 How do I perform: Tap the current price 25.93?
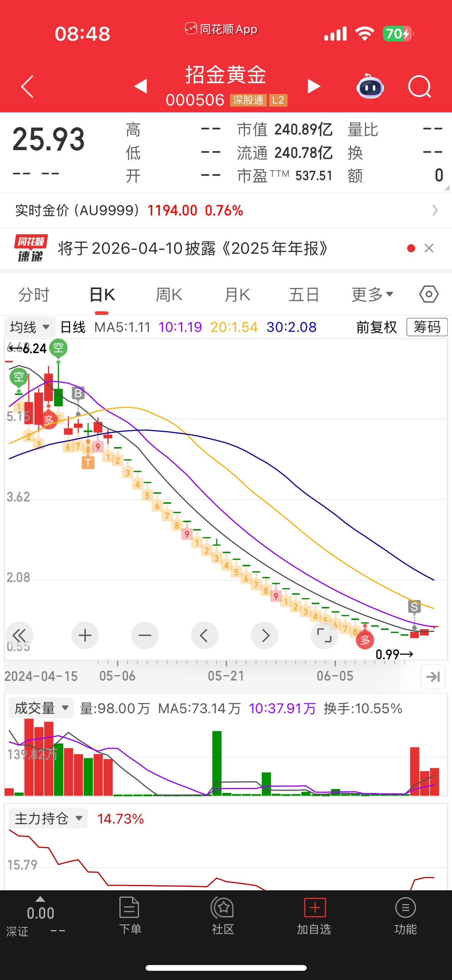48,139
